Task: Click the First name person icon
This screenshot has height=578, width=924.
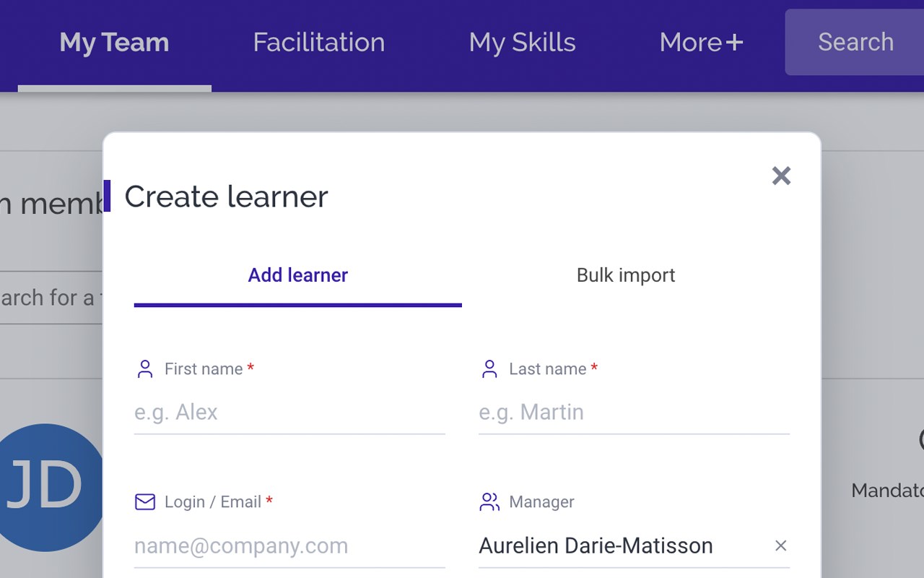Action: (x=145, y=369)
